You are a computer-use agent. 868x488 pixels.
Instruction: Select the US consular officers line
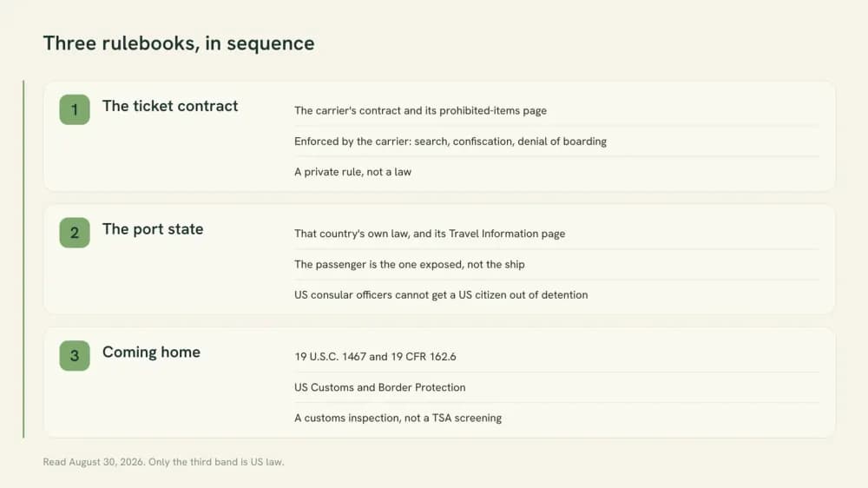[441, 294]
